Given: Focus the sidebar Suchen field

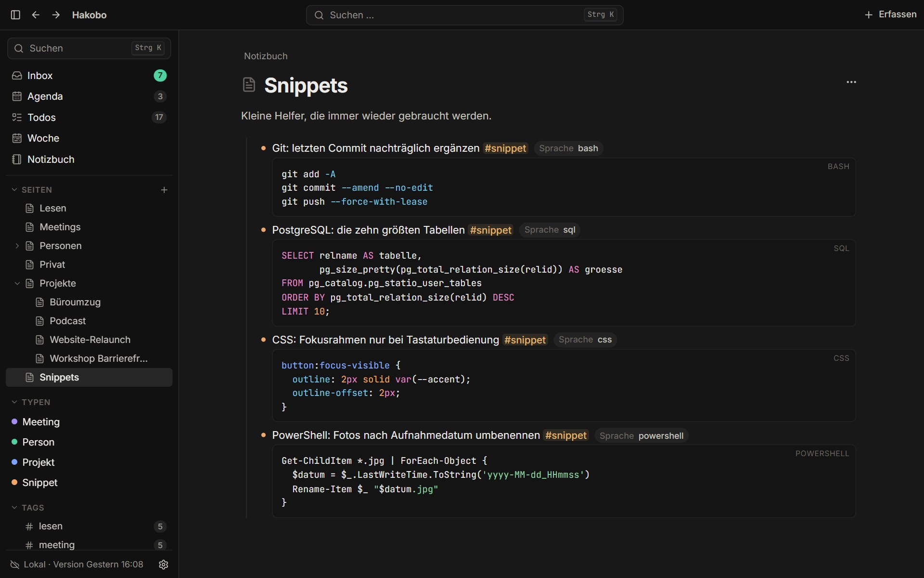Looking at the screenshot, I should tap(89, 48).
